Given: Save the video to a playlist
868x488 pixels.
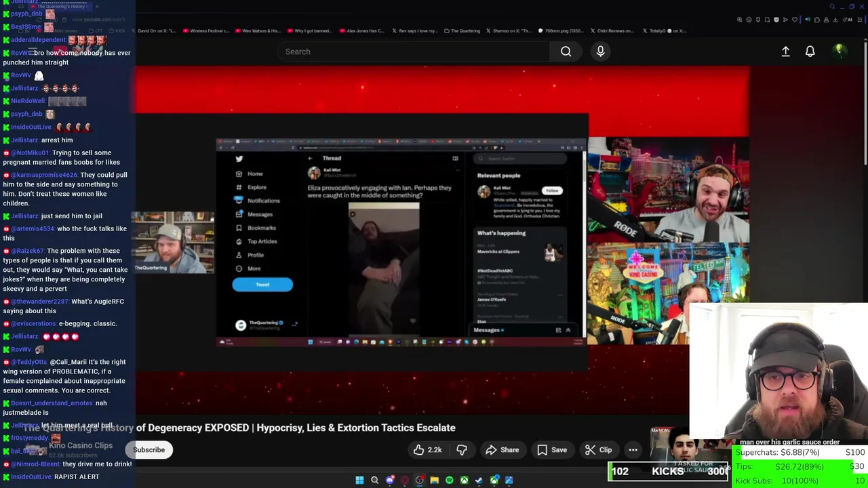Looking at the screenshot, I should (x=552, y=450).
